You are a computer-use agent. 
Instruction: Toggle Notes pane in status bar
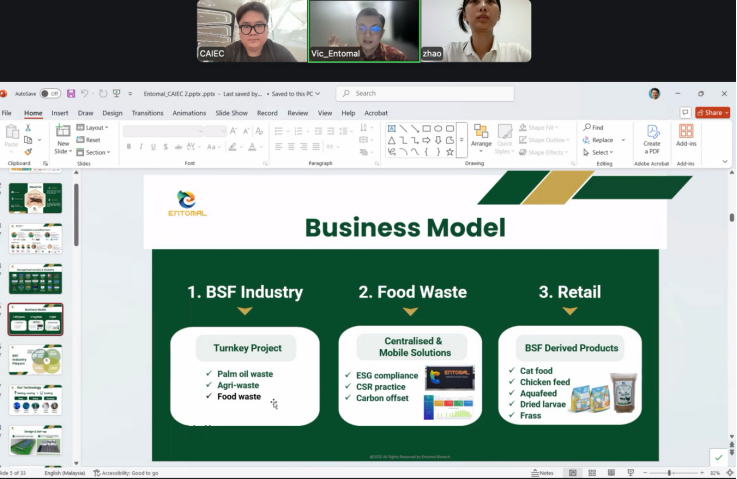tap(544, 472)
